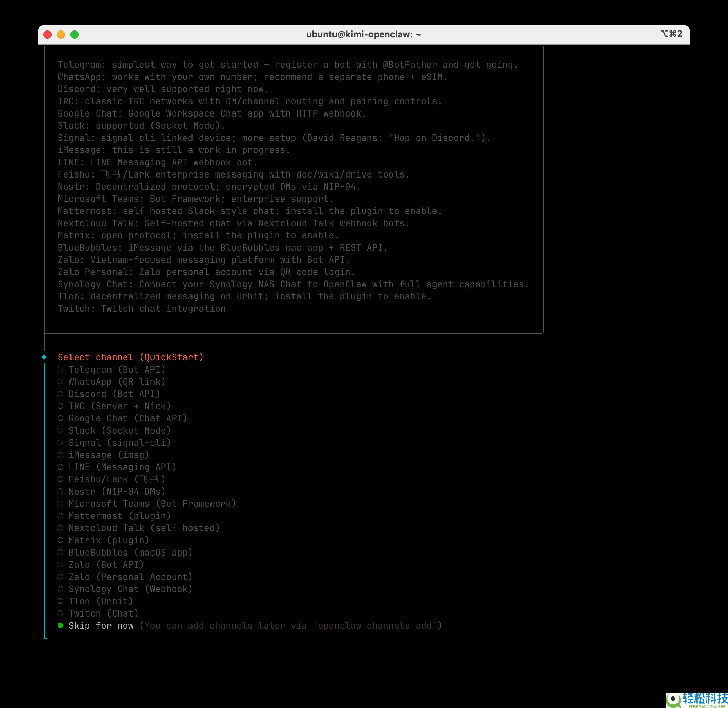Click the Feishu enterprise messaging description

click(x=234, y=174)
